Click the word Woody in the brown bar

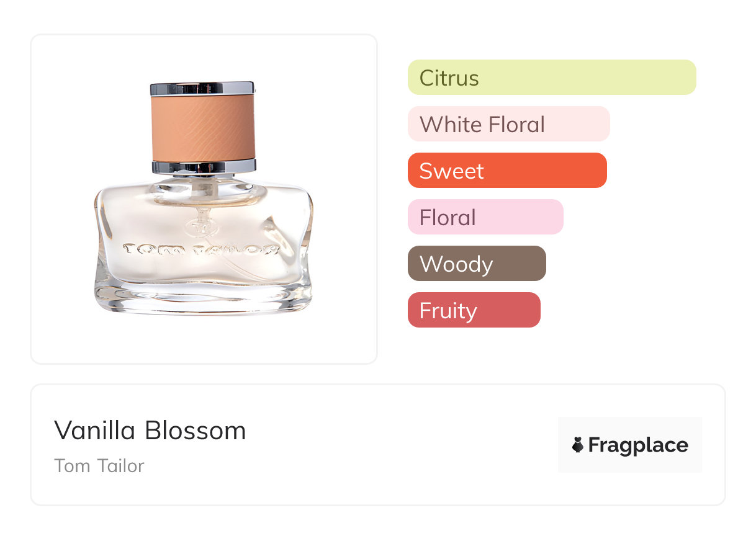(456, 264)
